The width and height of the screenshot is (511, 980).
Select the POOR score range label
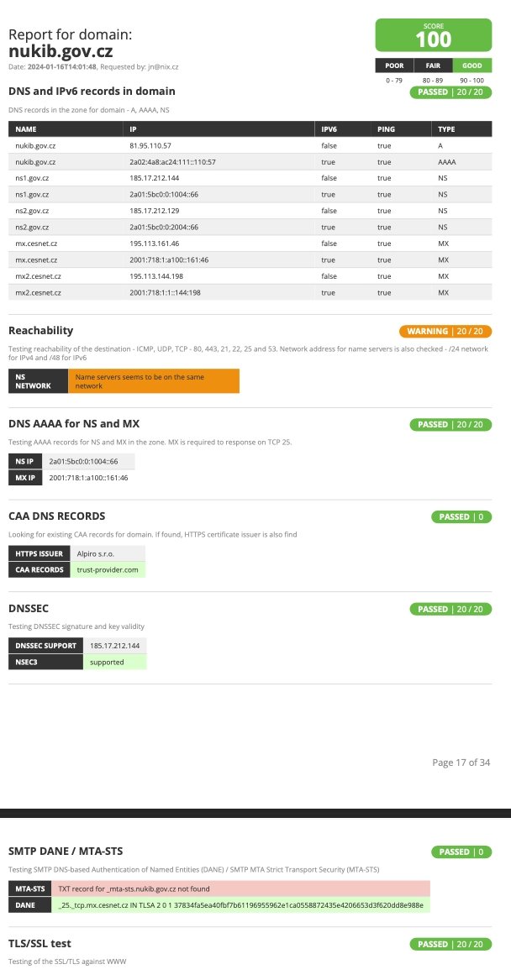tap(394, 65)
